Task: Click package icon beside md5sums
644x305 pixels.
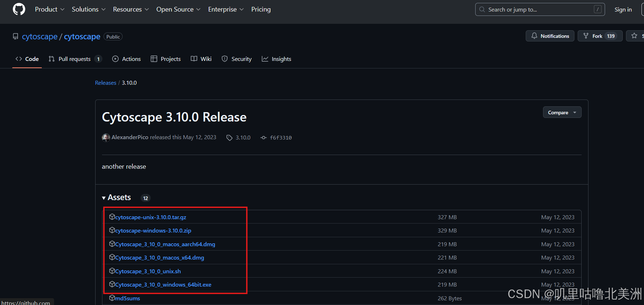Action: pos(112,298)
